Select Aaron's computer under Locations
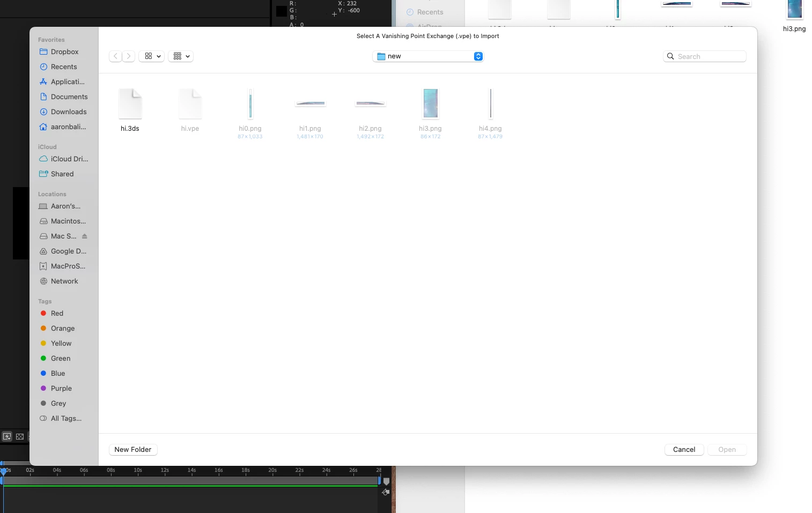 [60, 206]
